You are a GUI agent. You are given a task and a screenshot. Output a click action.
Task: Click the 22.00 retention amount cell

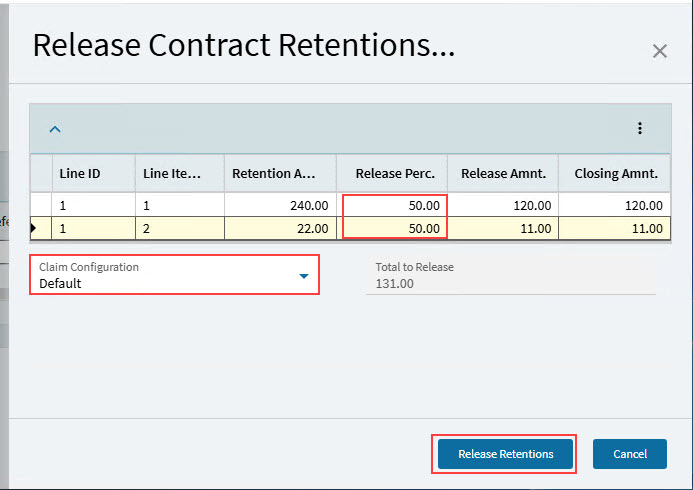(280, 228)
